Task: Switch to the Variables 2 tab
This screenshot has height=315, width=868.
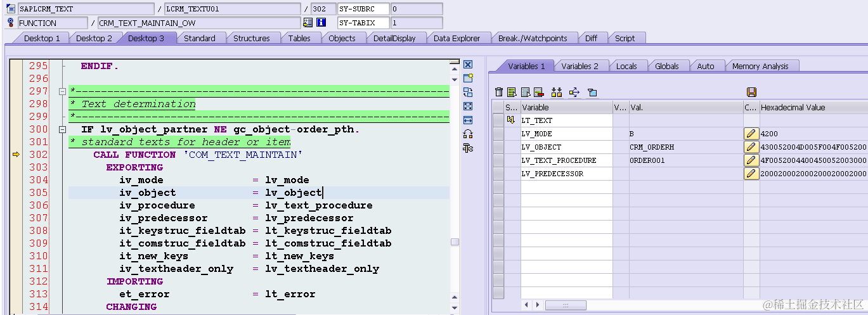Action: (x=580, y=67)
